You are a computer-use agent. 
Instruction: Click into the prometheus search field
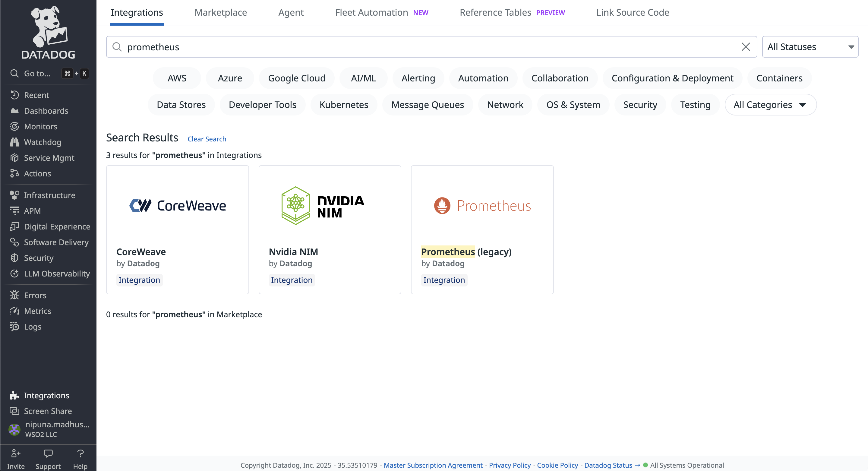point(431,47)
